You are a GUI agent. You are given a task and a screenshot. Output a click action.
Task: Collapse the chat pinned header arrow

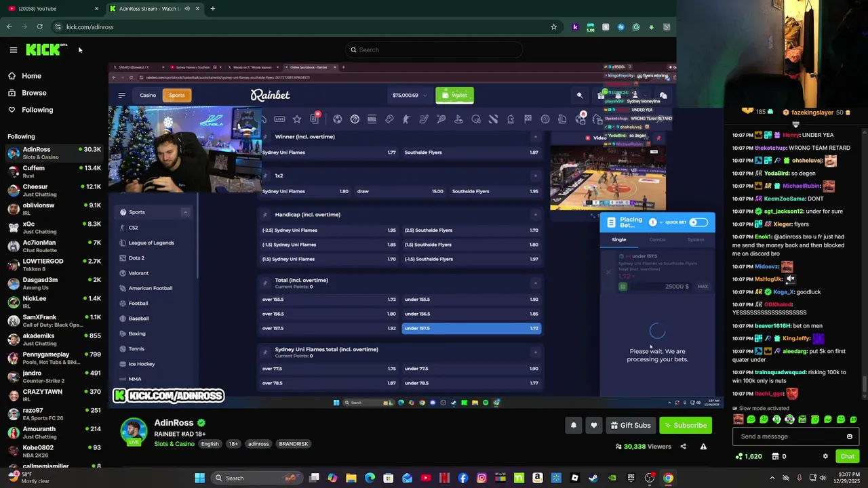click(795, 125)
